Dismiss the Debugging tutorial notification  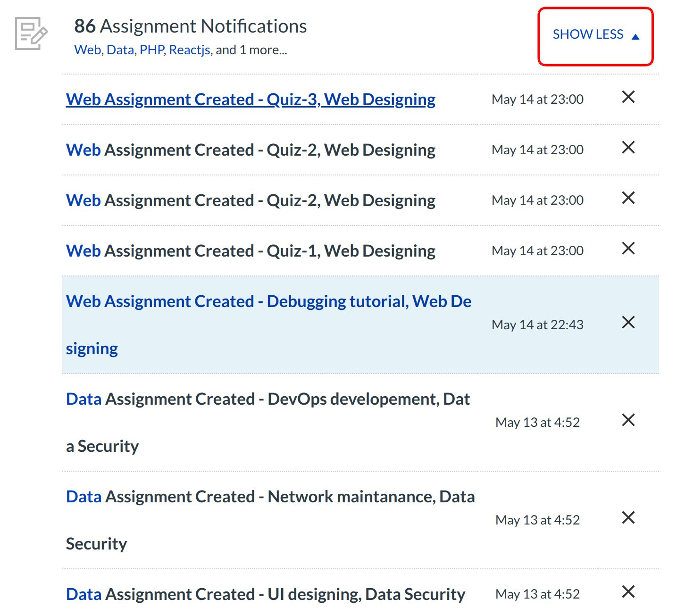(628, 323)
